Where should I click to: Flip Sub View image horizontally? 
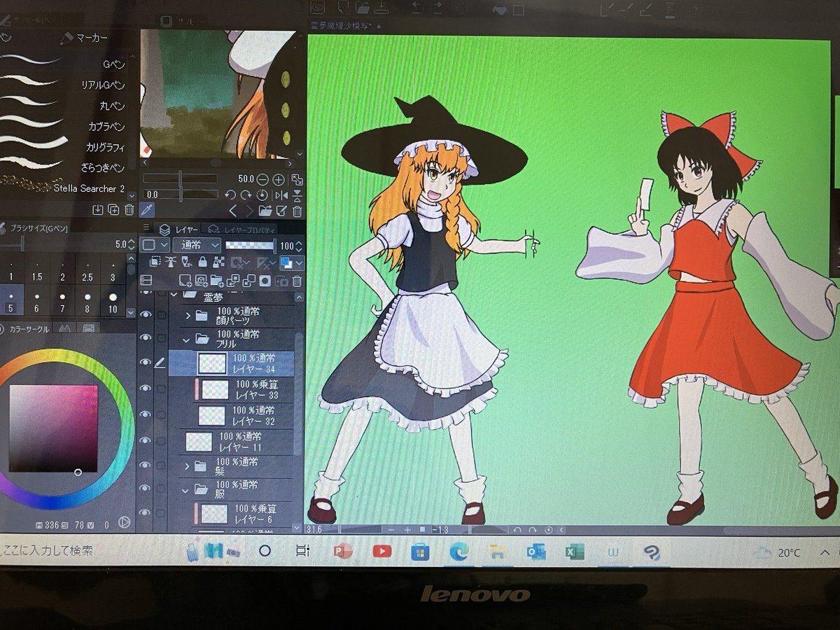281,195
